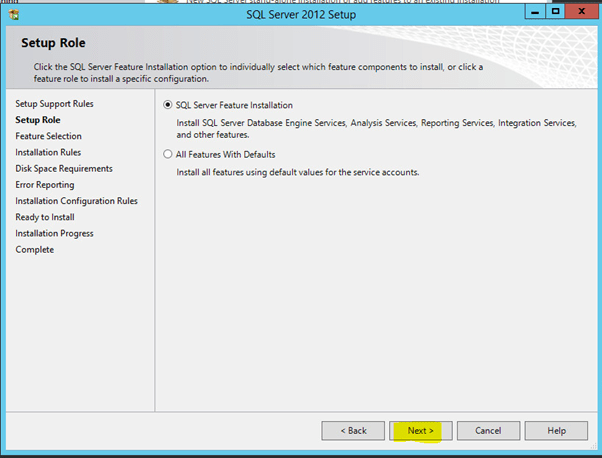Image resolution: width=602 pixels, height=458 pixels.
Task: Open Disk Space Requirements step
Action: click(x=64, y=168)
